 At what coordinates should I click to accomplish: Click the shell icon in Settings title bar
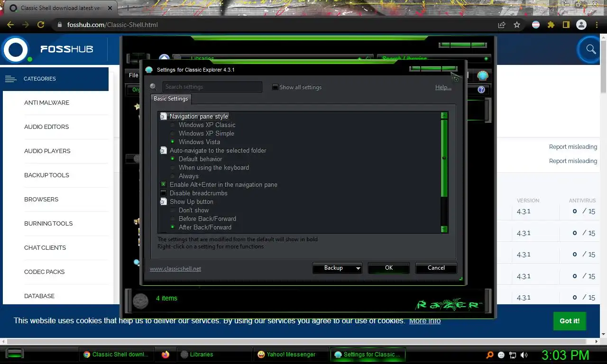coord(149,70)
